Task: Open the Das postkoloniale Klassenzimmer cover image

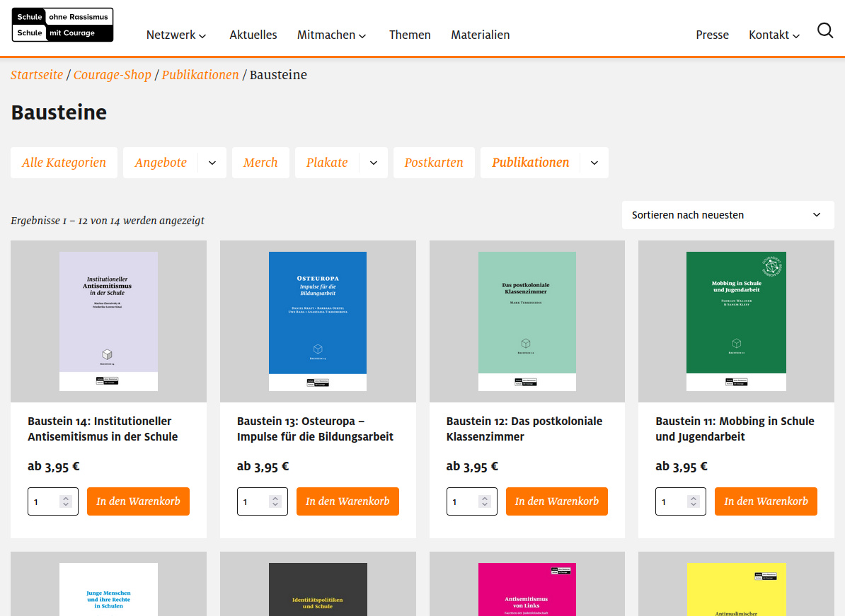Action: (x=527, y=321)
